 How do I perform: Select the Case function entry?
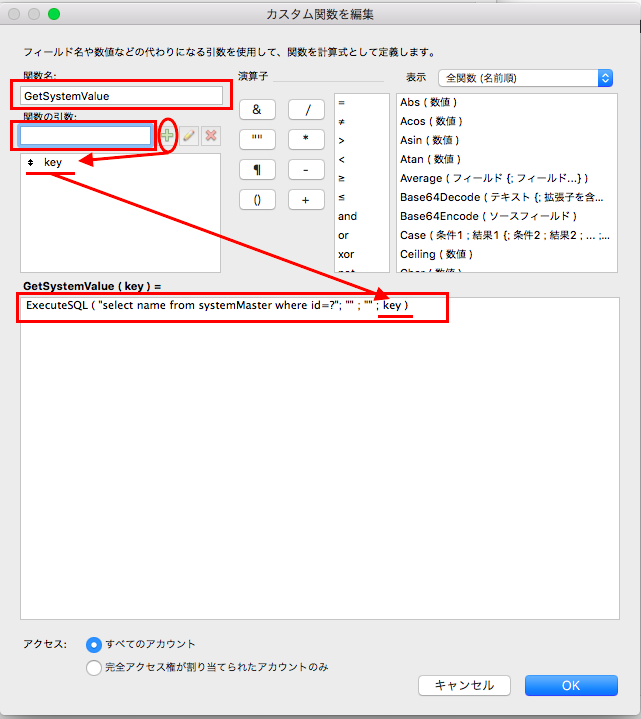tap(505, 235)
